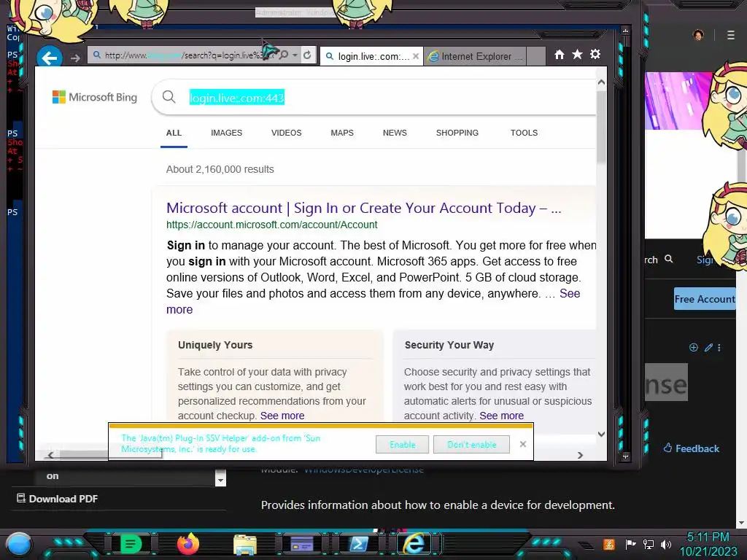This screenshot has height=560, width=747.
Task: Open the address bar dropdown arrow
Action: point(295,55)
